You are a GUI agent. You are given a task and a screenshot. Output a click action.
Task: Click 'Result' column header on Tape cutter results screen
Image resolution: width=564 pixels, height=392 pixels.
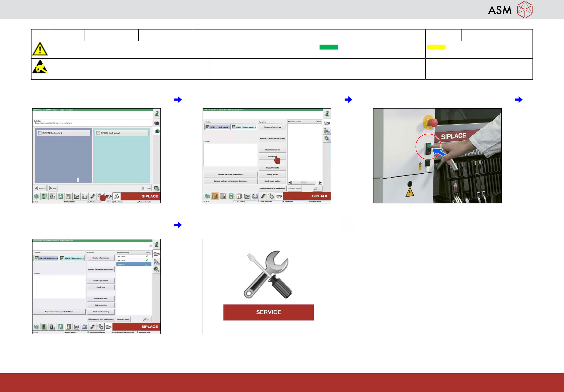tap(148, 253)
